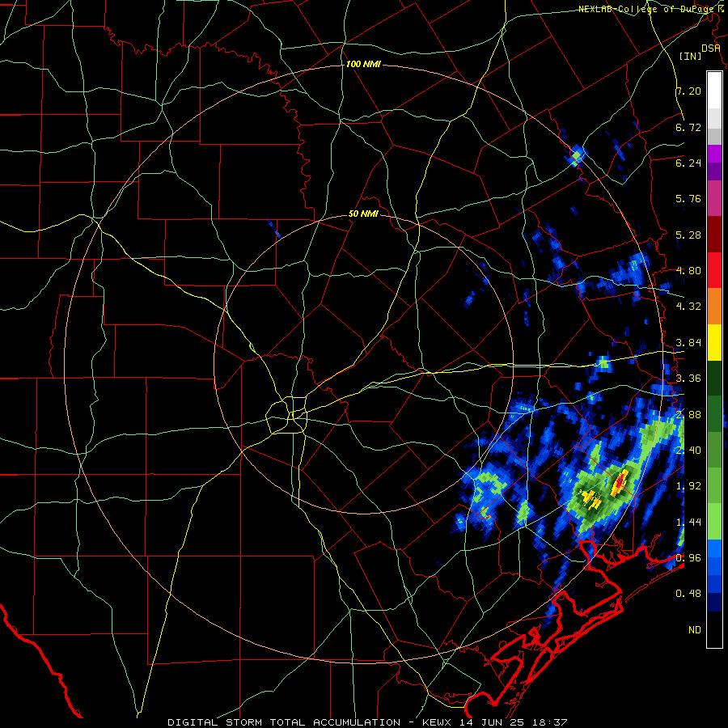This screenshot has width=728, height=728.
Task: Click the 100 NMI range ring label
Action: click(363, 64)
